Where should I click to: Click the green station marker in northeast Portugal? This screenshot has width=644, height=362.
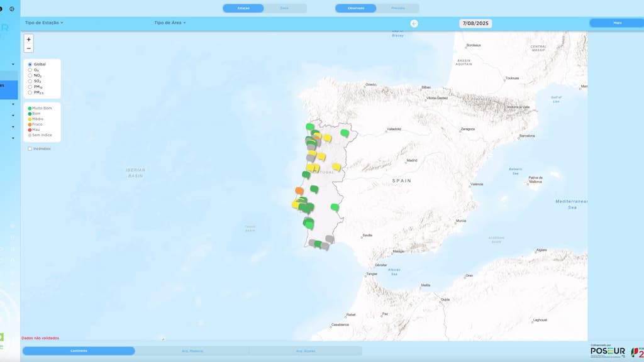click(x=344, y=133)
